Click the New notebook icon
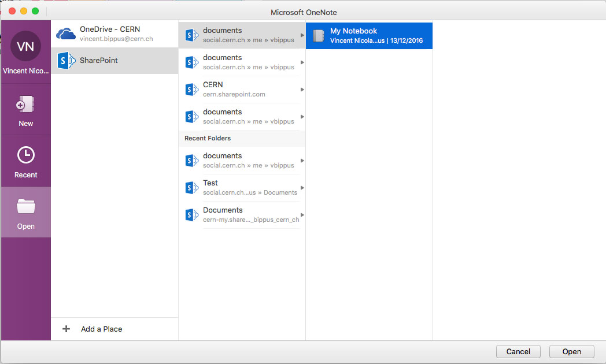The height and width of the screenshot is (364, 606). click(25, 104)
